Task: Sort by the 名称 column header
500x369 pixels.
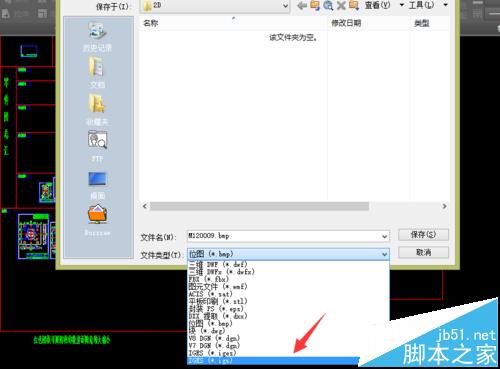Action: (150, 23)
